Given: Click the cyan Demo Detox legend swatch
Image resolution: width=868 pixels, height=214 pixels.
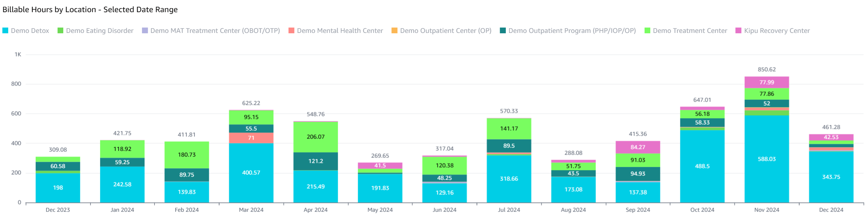Looking at the screenshot, I should pos(5,31).
